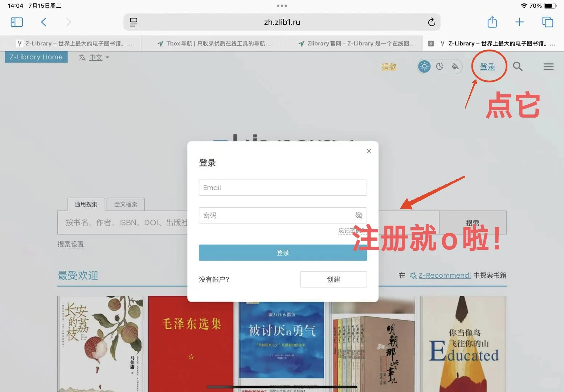
Task: Open the hamburger menu
Action: click(548, 67)
